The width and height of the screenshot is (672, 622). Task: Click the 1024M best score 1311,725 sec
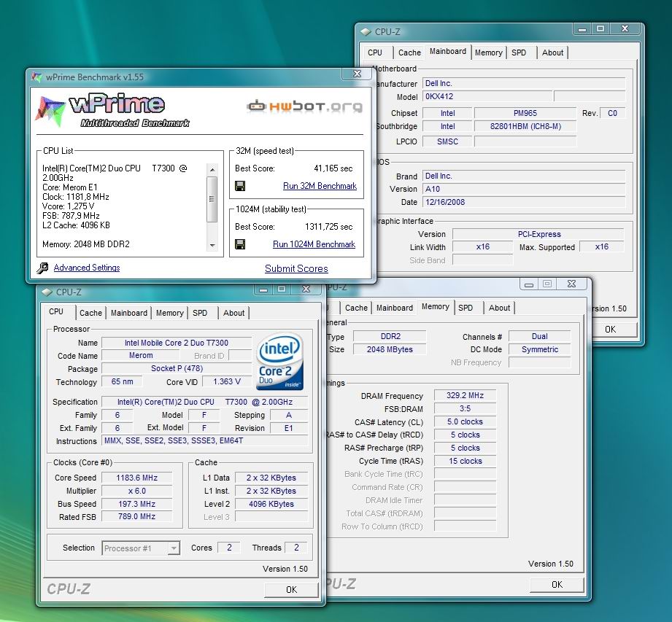pos(329,227)
